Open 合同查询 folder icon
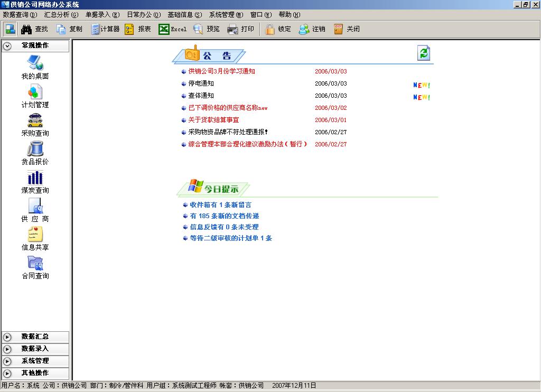 click(x=35, y=263)
